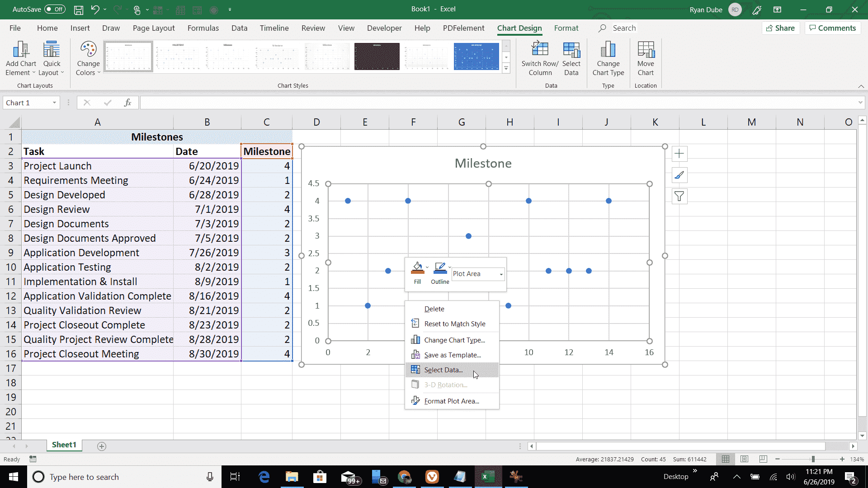Open the Chart Filters funnel button
This screenshot has width=868, height=488.
tap(679, 197)
